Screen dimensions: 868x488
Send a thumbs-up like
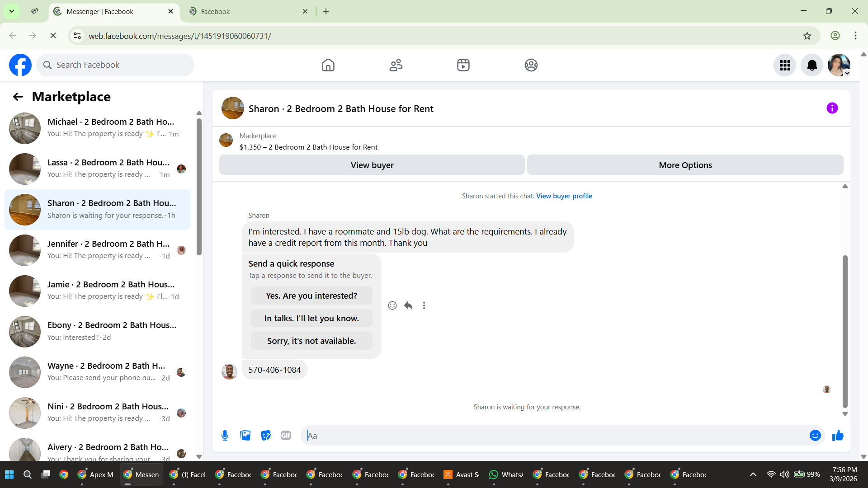[x=838, y=436]
